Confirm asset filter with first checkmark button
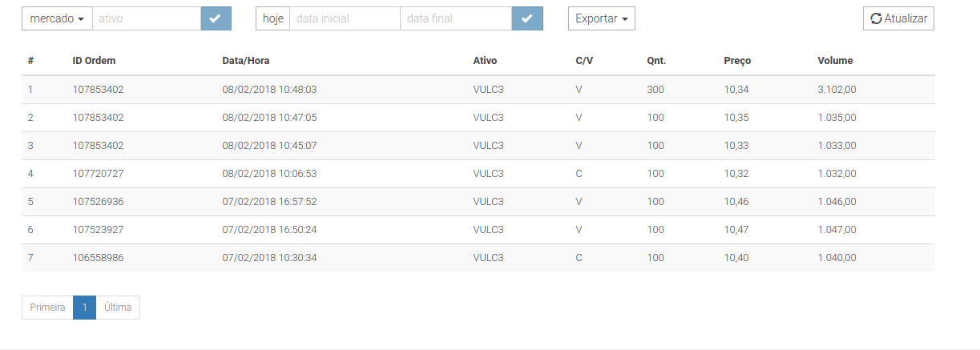Screen dimensions: 980x350 coord(216,18)
